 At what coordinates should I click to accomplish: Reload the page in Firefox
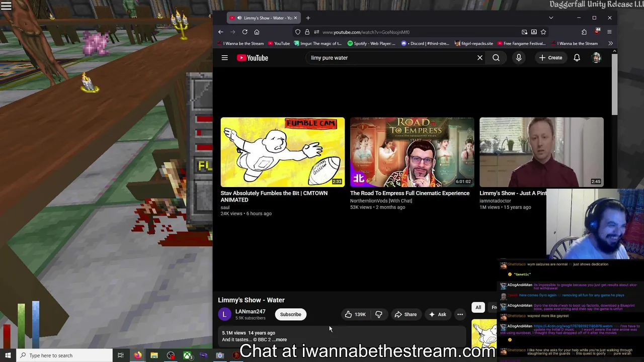tap(245, 32)
